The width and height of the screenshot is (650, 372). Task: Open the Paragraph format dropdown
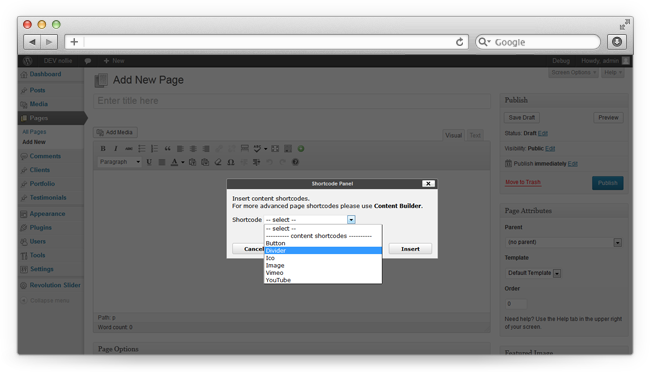point(119,162)
